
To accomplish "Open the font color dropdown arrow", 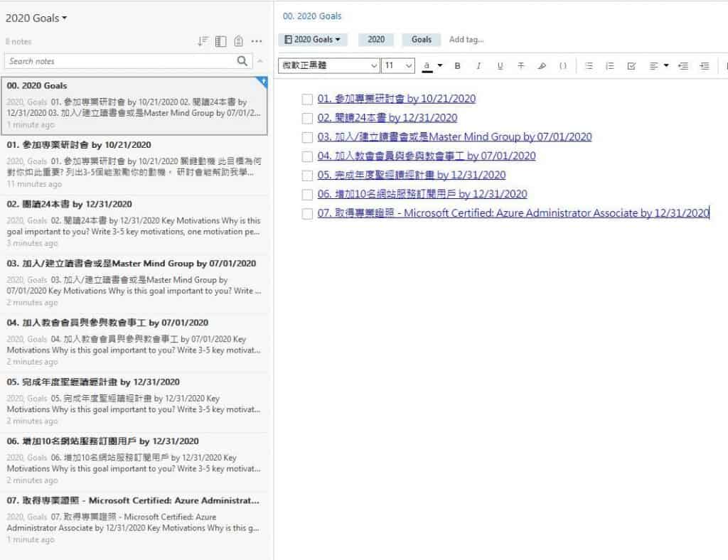I will (439, 66).
